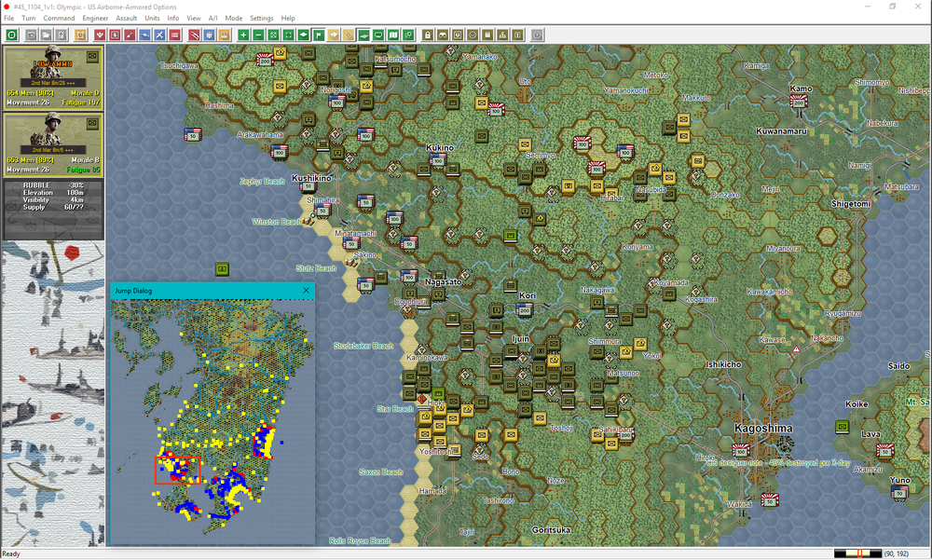Select the Japanese flag unit at Kamo
Screen dimensions: 932x560
pyautogui.click(x=799, y=102)
